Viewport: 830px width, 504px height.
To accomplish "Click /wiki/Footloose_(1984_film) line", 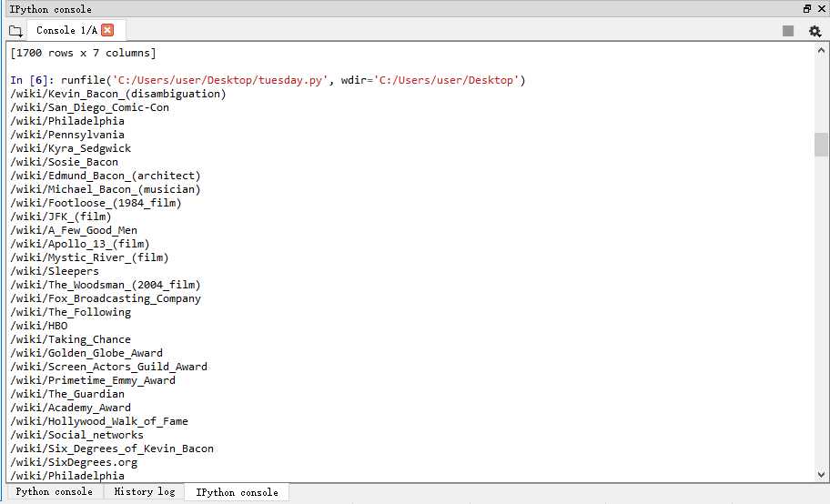I will [96, 203].
